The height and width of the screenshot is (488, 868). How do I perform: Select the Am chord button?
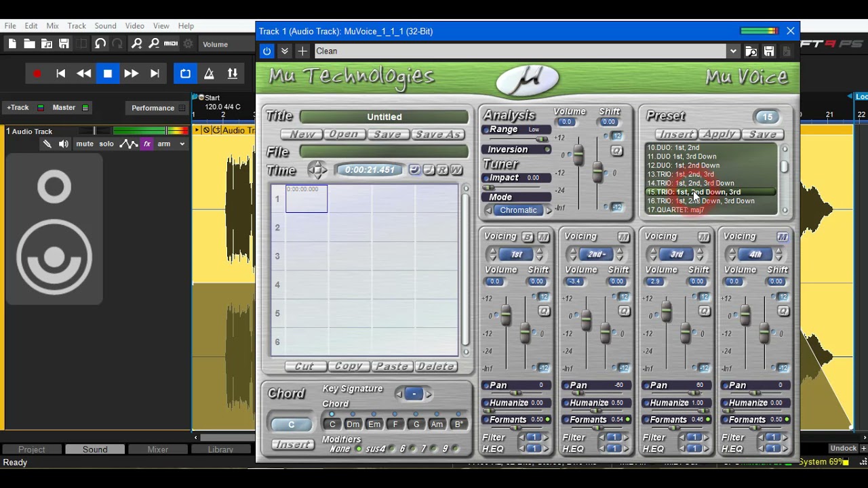point(437,424)
